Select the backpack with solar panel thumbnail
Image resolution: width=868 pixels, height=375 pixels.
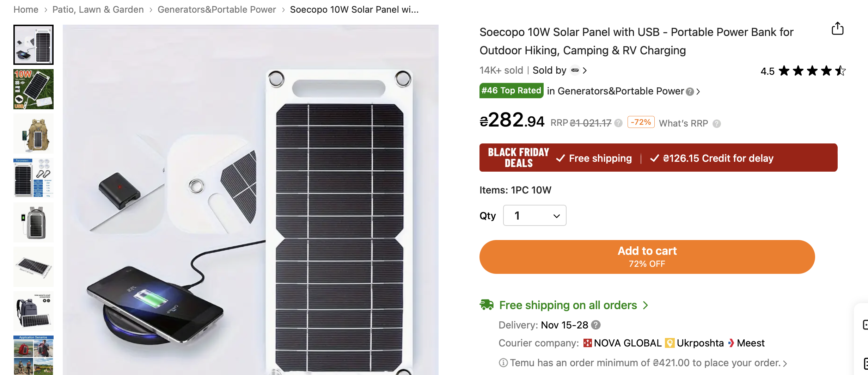33,134
